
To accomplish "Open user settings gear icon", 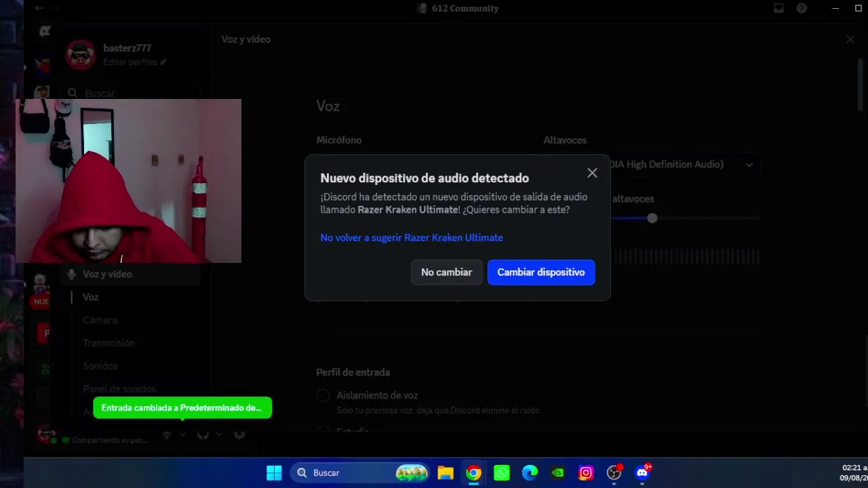I will pos(239,435).
